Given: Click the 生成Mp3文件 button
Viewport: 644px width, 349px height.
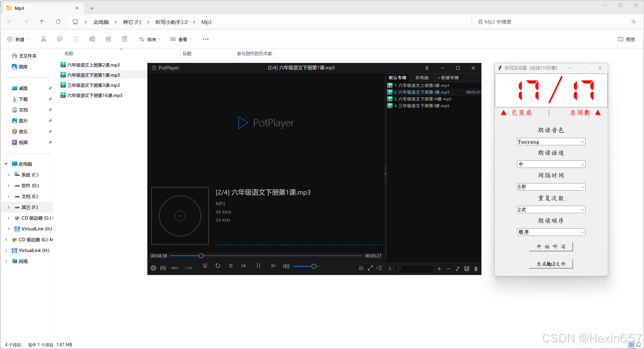Looking at the screenshot, I should click(x=551, y=264).
